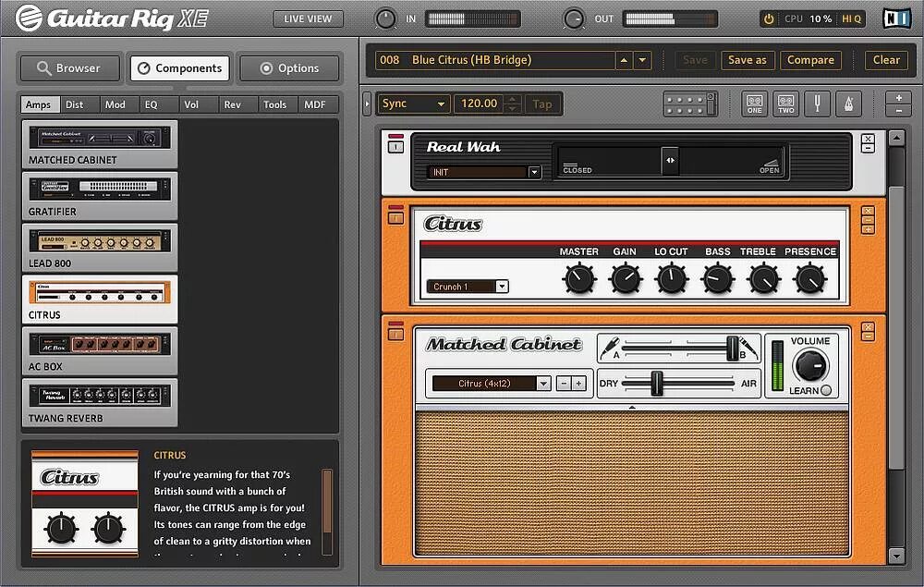Toggle Tapedeck ONE icon
The image size is (924, 587).
click(754, 104)
